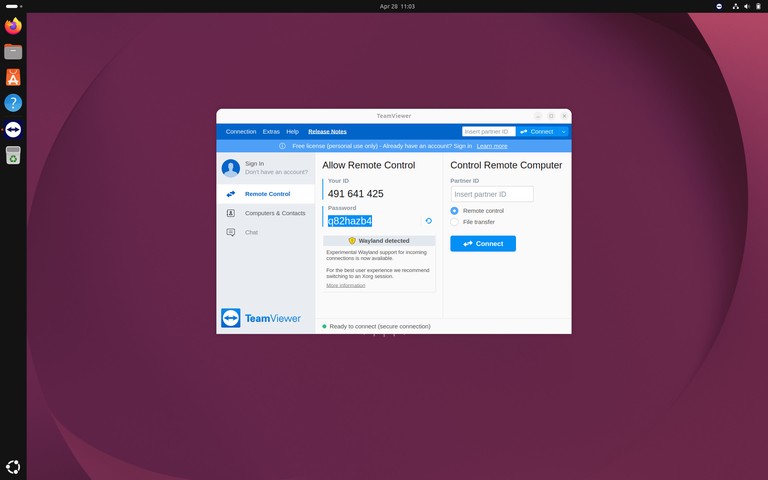Open the Release Notes link
This screenshot has height=480, width=768.
point(327,132)
